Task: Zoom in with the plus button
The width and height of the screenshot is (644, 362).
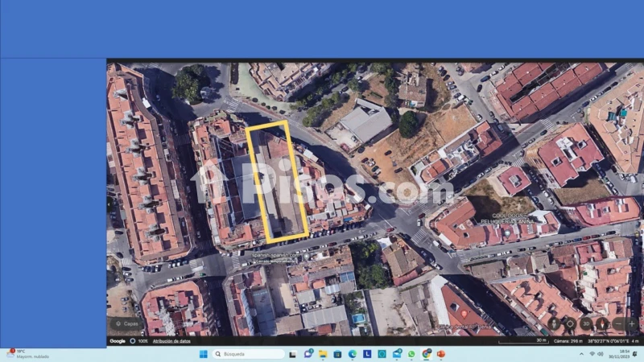Action: coord(632,324)
